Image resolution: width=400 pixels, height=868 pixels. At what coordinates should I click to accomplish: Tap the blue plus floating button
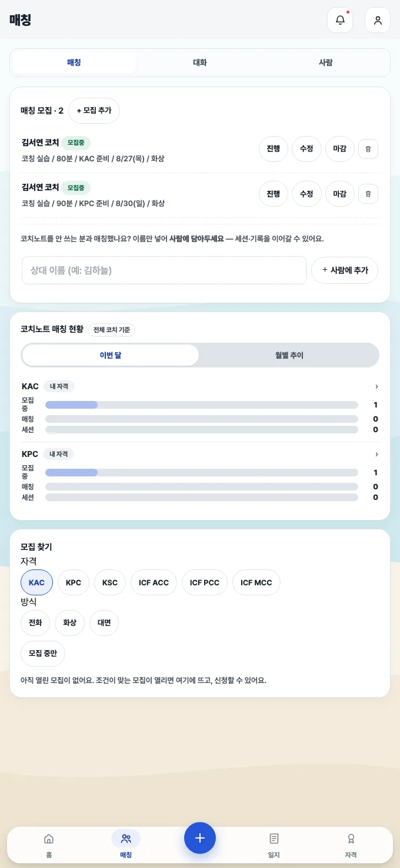tap(200, 838)
